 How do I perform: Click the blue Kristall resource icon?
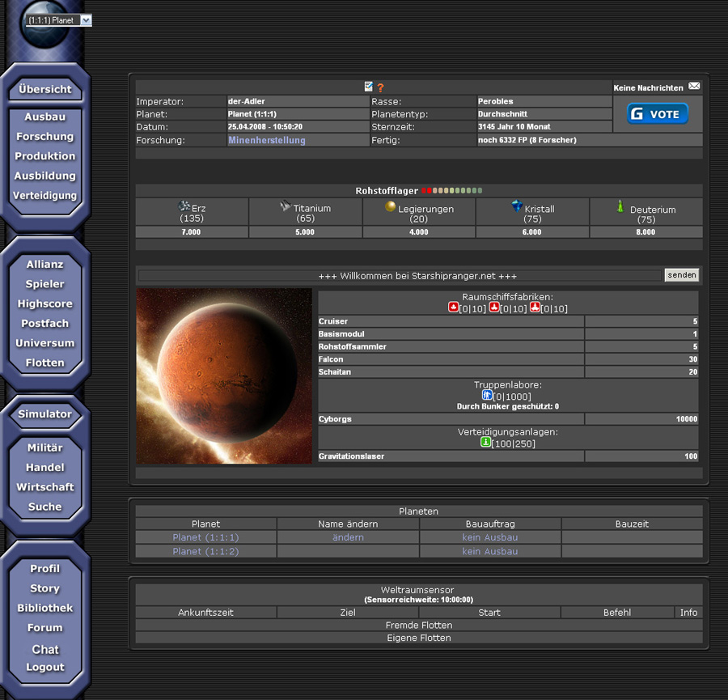517,207
